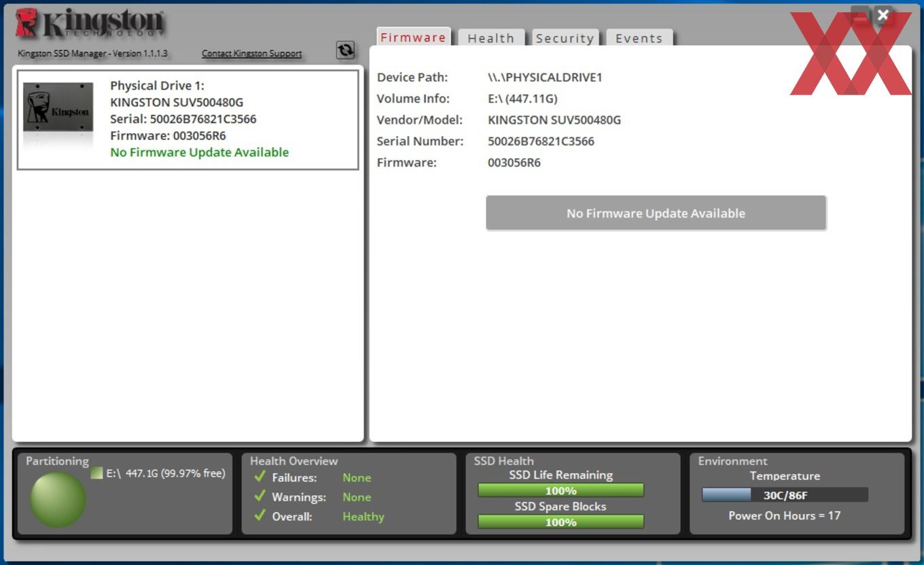Close the Kingston SSD Manager window
This screenshot has width=924, height=565.
point(883,15)
